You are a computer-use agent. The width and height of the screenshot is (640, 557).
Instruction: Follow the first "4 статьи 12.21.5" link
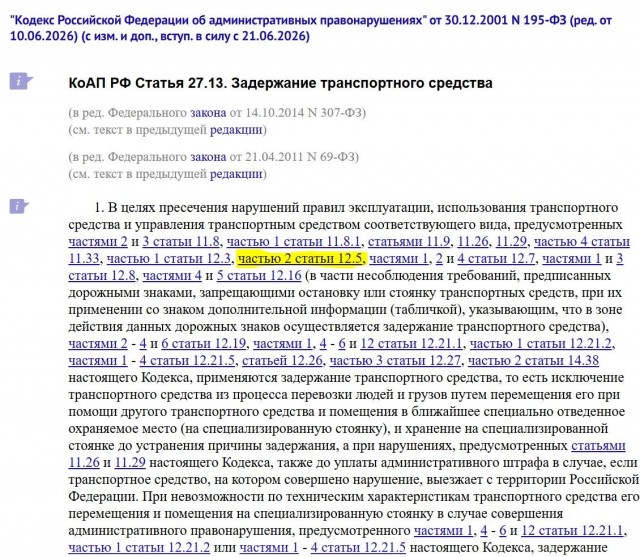(187, 361)
